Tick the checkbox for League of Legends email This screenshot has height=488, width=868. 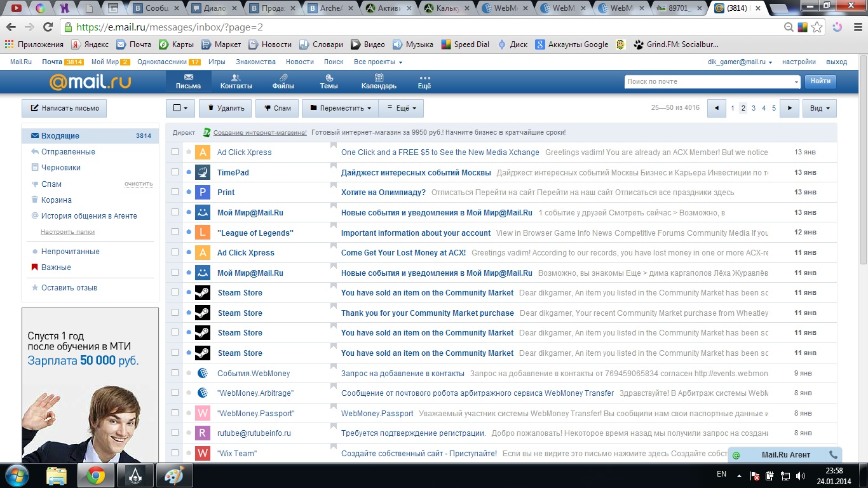tap(175, 233)
